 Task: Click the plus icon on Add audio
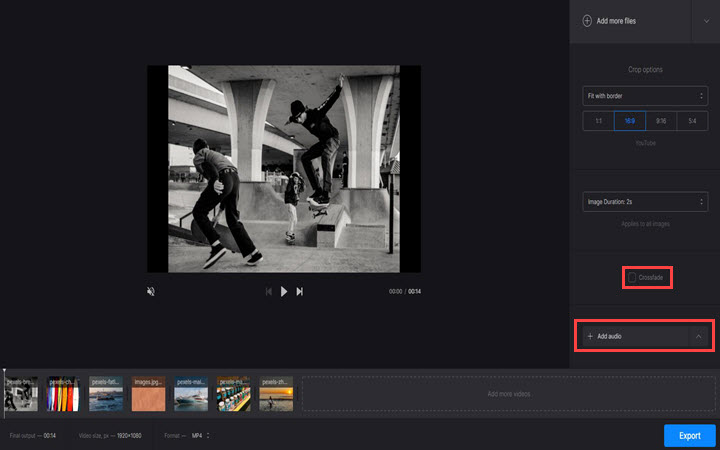590,336
